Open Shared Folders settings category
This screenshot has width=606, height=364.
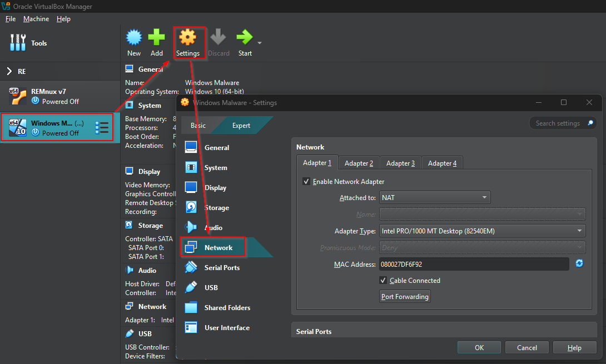[x=226, y=307]
